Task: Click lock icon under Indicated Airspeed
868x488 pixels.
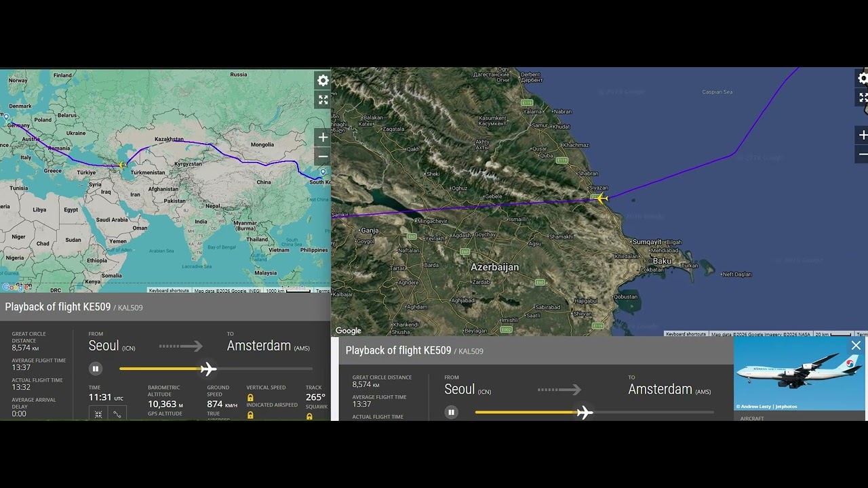Action: 250,414
